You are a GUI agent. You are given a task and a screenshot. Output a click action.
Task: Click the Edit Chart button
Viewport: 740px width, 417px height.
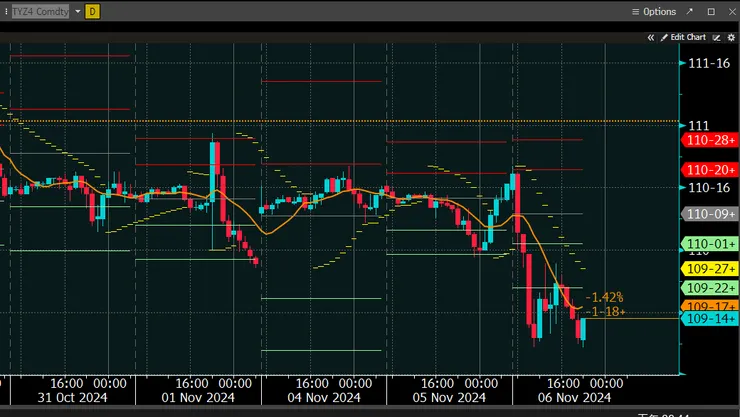683,37
